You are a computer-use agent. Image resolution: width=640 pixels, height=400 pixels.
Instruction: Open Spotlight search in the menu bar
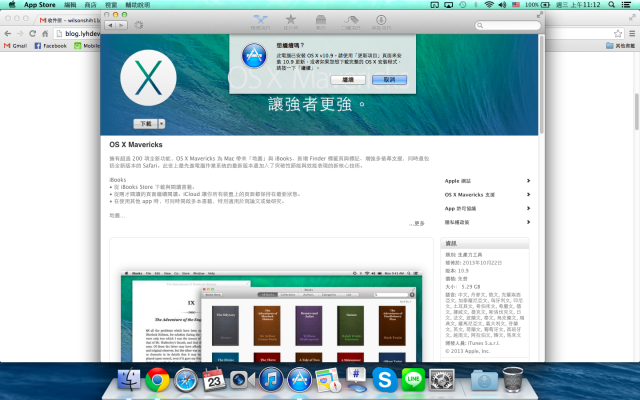[611, 5]
